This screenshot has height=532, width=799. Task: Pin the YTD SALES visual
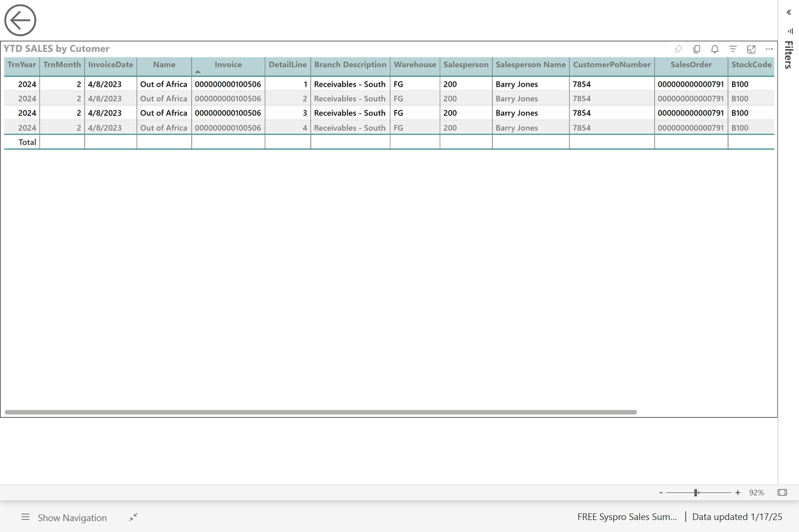678,49
